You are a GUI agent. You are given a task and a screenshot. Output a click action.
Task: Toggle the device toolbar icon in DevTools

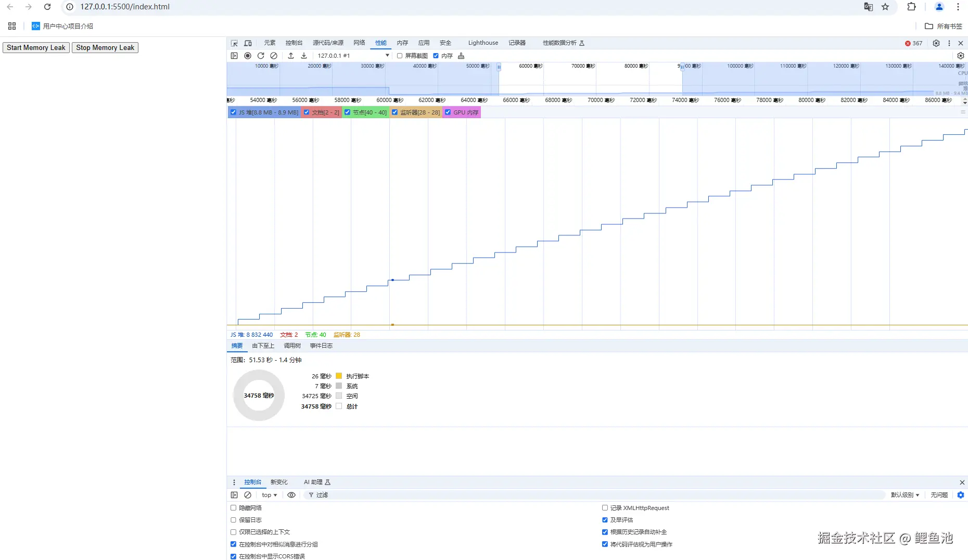(248, 43)
